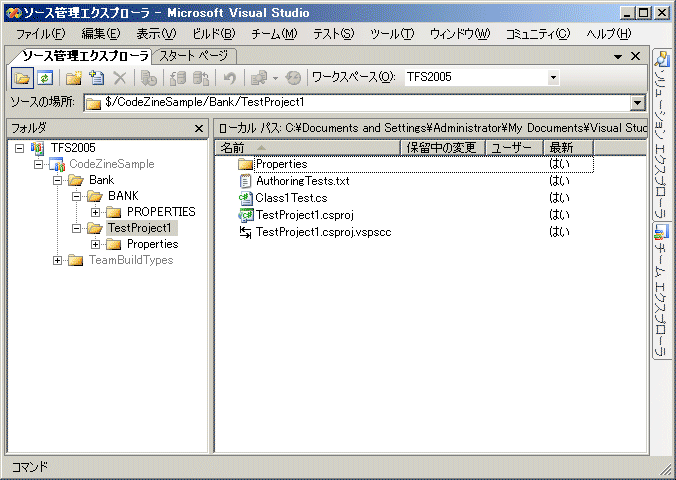The image size is (676, 480).
Task: Collapse the BANK subfolder node
Action: point(76,196)
